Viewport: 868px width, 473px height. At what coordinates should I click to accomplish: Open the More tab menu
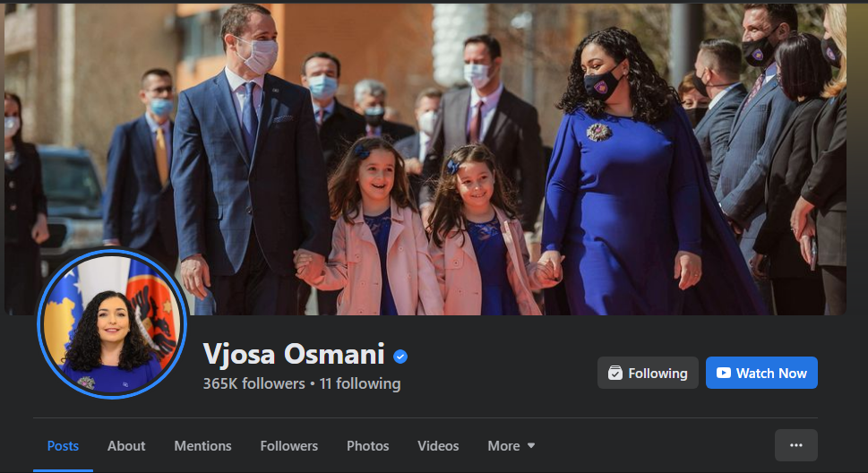click(x=511, y=446)
